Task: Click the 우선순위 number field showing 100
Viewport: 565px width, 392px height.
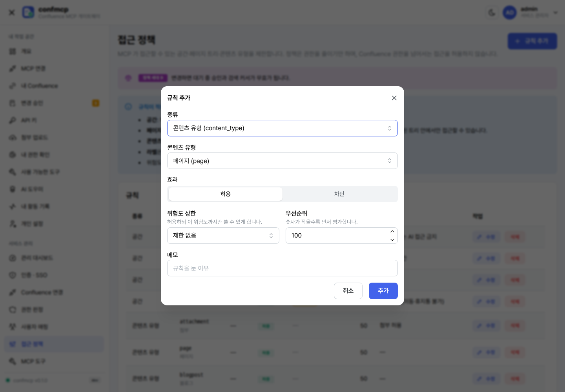Action: pyautogui.click(x=336, y=236)
